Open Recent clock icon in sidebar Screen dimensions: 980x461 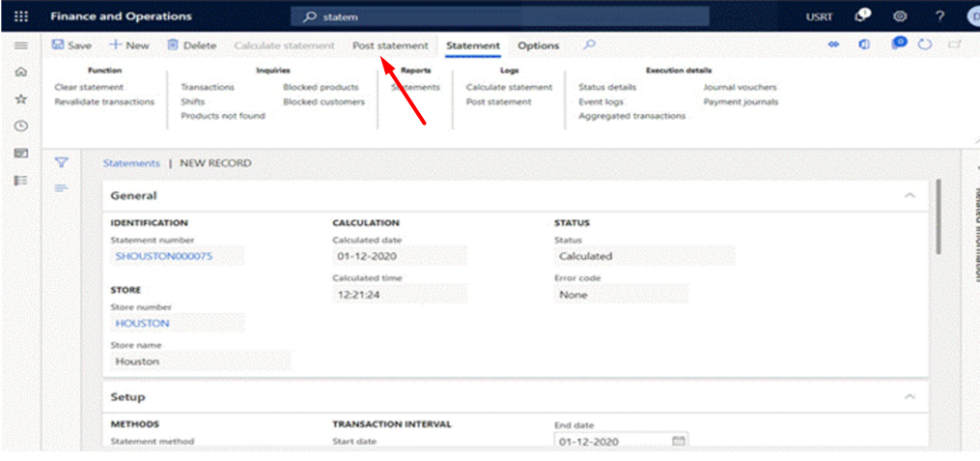[x=20, y=126]
